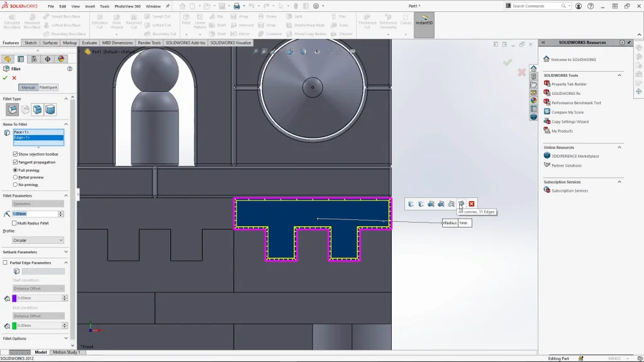This screenshot has width=644, height=362.
Task: Uncheck Show selection toolbar
Action: pos(16,154)
